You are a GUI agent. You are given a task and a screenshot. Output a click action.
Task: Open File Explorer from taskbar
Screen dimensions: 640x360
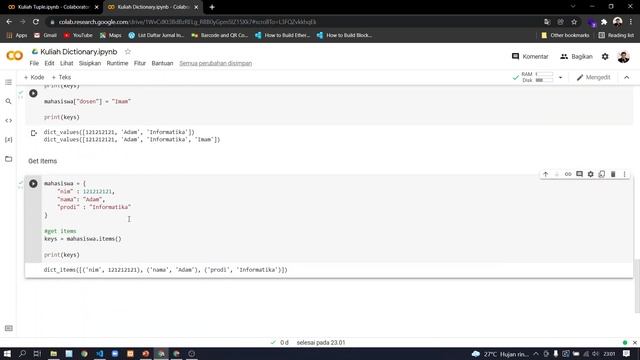coord(53,353)
